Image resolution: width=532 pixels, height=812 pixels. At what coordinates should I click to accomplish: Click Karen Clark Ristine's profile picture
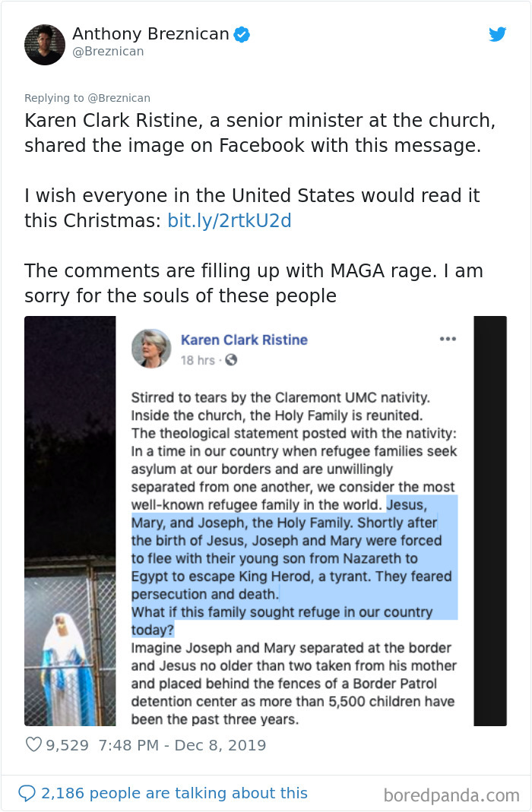(x=151, y=349)
